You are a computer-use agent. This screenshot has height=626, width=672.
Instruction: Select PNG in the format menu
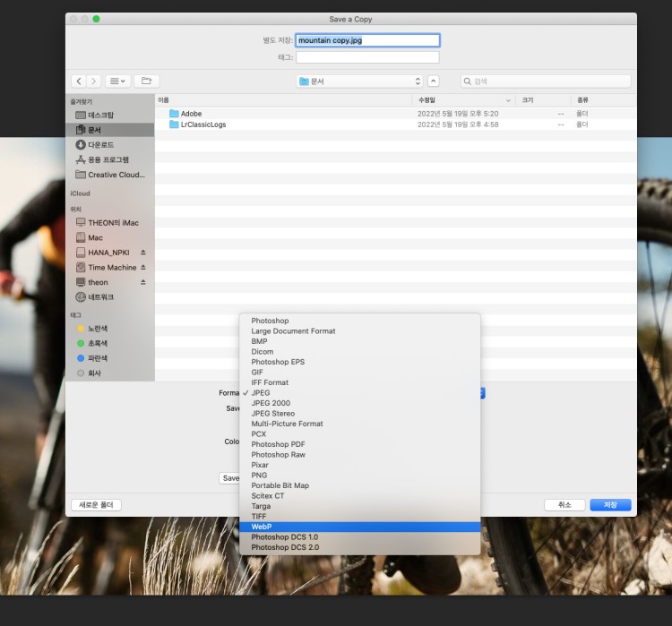coord(259,476)
